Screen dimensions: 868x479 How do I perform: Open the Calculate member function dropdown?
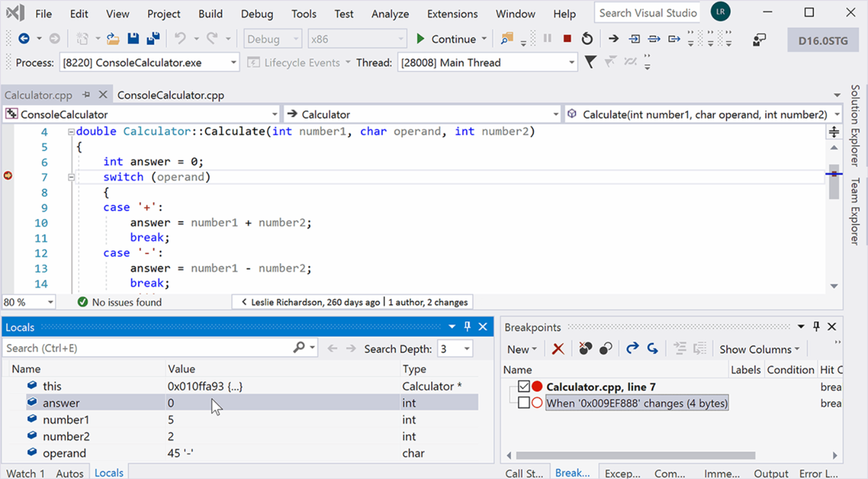pyautogui.click(x=837, y=114)
